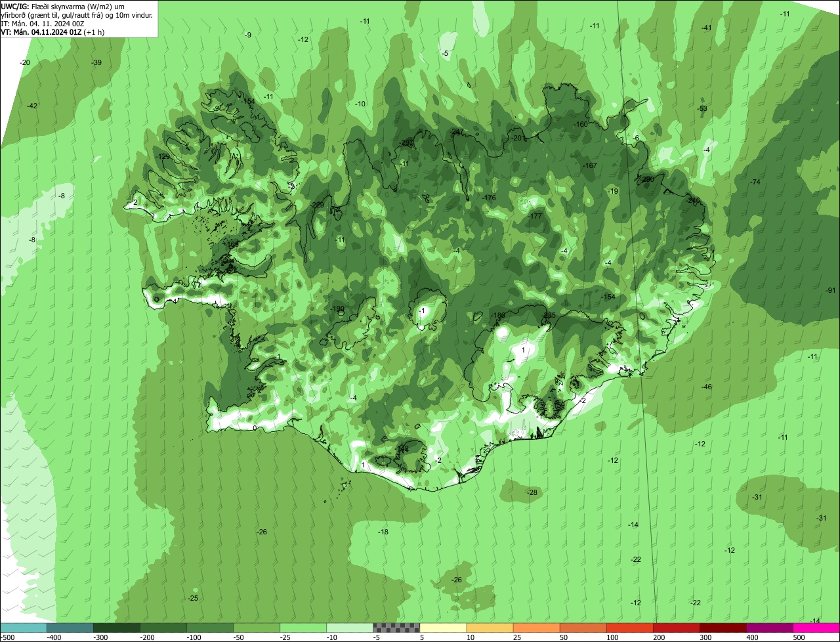Click legend swatch between -500 and -400
The width and height of the screenshot is (840, 642).
(x=24, y=628)
